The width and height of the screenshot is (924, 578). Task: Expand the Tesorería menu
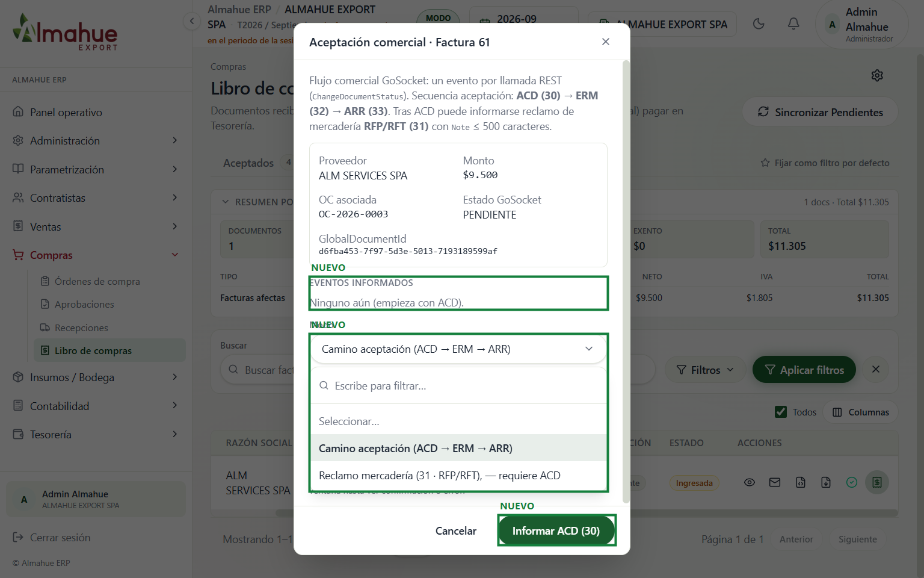tap(96, 434)
